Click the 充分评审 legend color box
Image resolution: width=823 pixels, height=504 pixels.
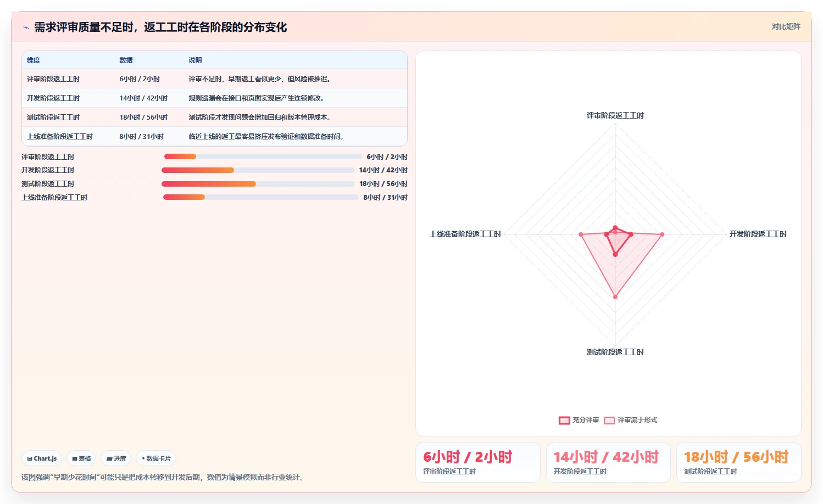point(564,421)
